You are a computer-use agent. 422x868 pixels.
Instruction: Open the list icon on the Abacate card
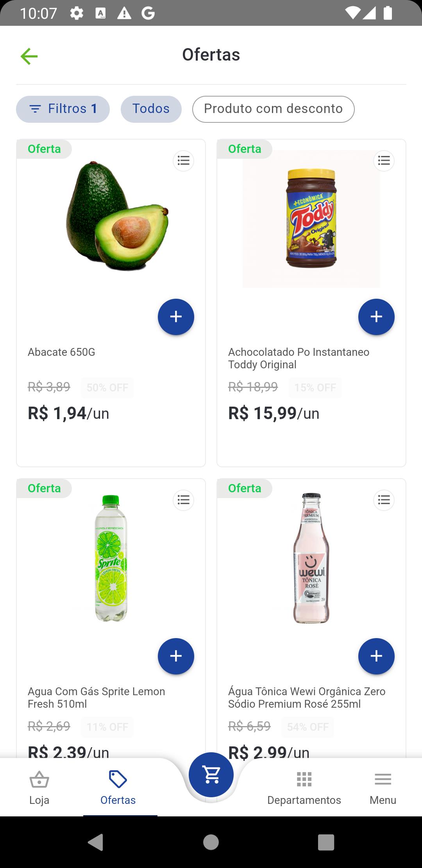tap(184, 161)
